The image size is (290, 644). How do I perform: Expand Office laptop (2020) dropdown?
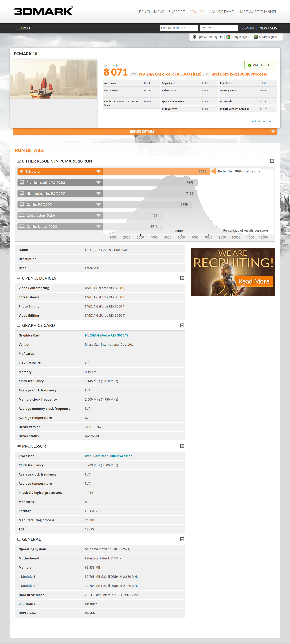click(x=98, y=215)
